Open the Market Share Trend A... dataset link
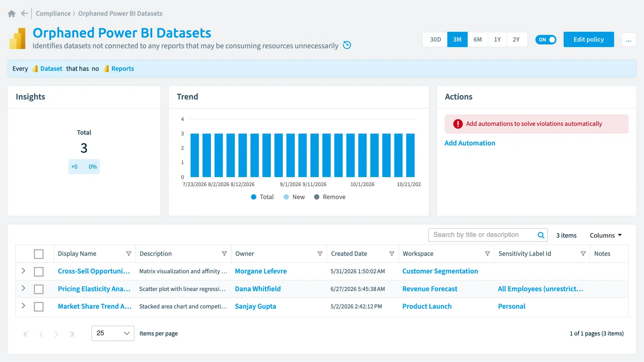Screen dimensions: 644x362 [95, 306]
